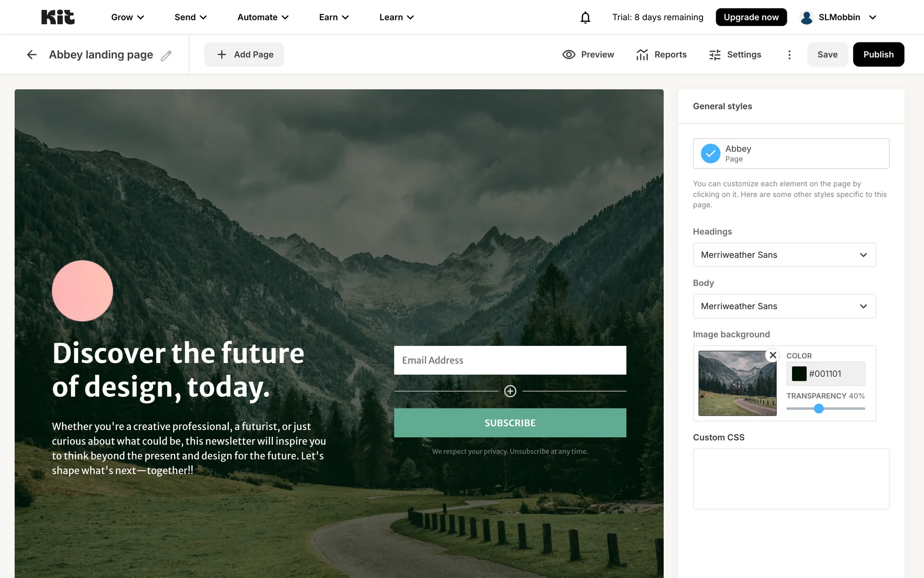Click the SLMobbin profile avatar

pos(807,17)
